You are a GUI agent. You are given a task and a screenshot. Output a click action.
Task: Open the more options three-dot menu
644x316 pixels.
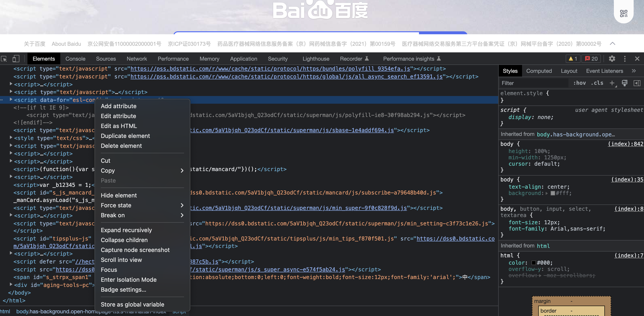pos(625,59)
